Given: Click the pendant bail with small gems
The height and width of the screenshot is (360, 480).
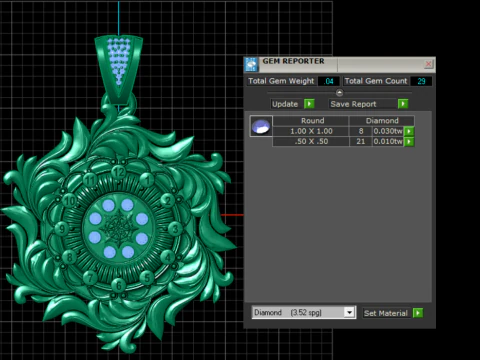Looking at the screenshot, I should tap(119, 69).
